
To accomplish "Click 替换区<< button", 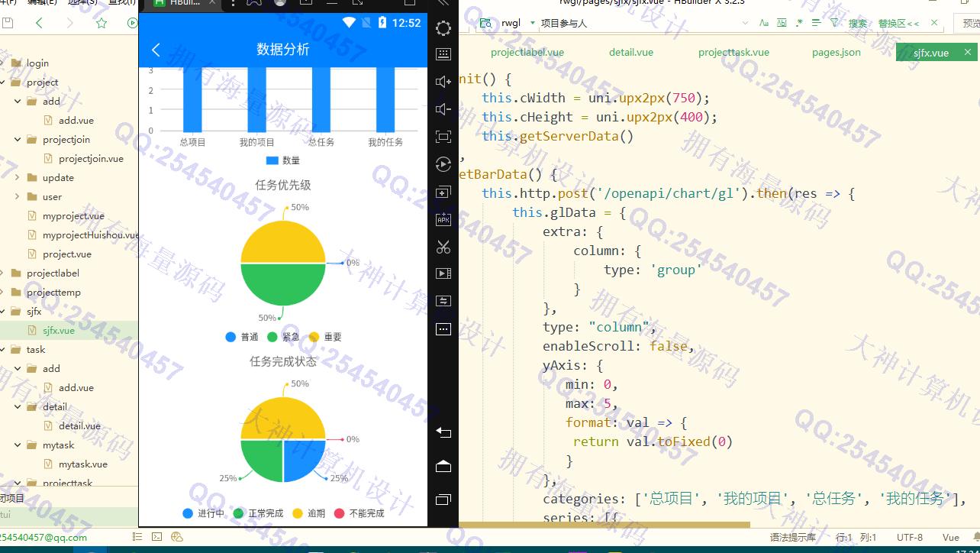I will [x=898, y=23].
